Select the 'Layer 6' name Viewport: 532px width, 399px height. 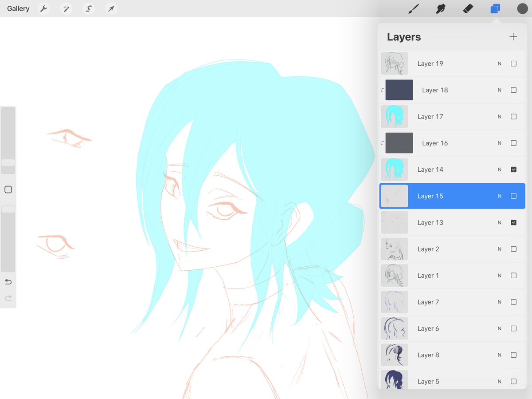[x=428, y=328]
